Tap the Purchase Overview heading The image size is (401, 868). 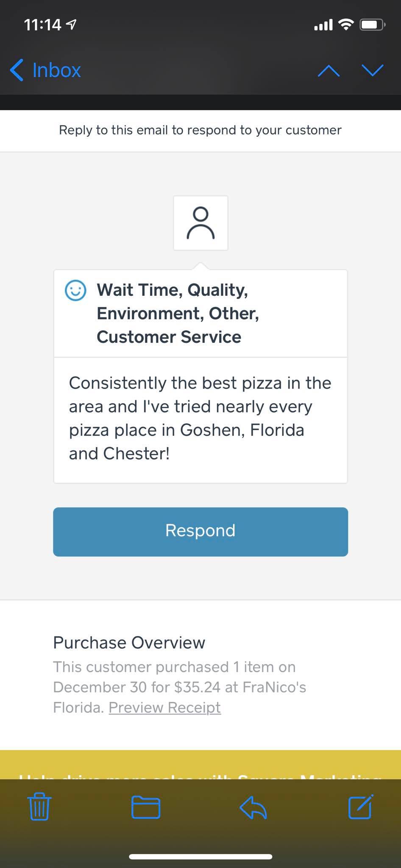(x=129, y=643)
